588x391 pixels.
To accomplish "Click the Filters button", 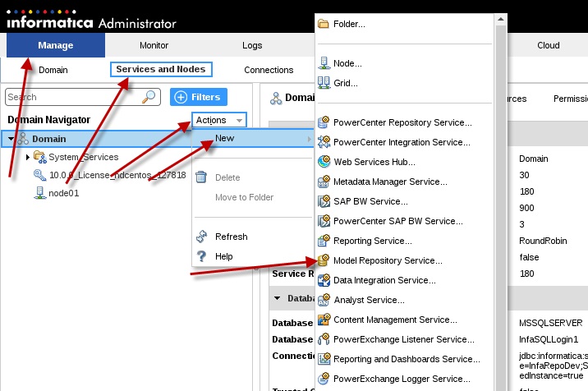I will click(x=199, y=97).
